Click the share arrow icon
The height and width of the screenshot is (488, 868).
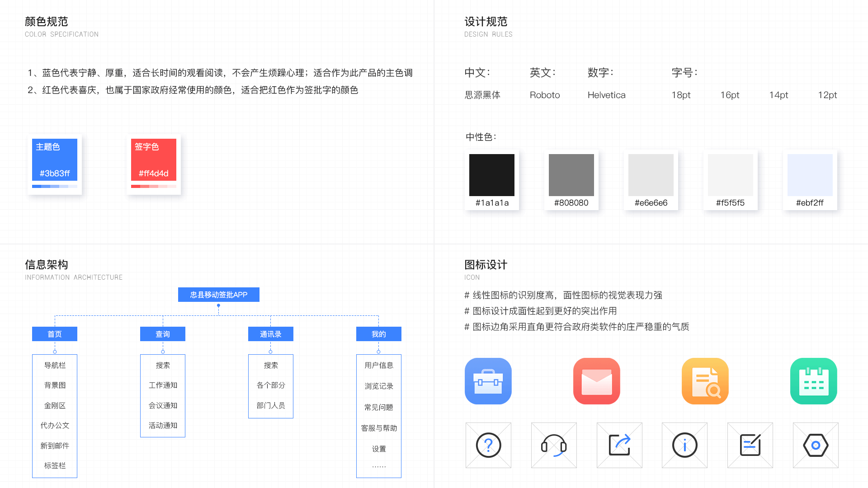[x=619, y=445]
